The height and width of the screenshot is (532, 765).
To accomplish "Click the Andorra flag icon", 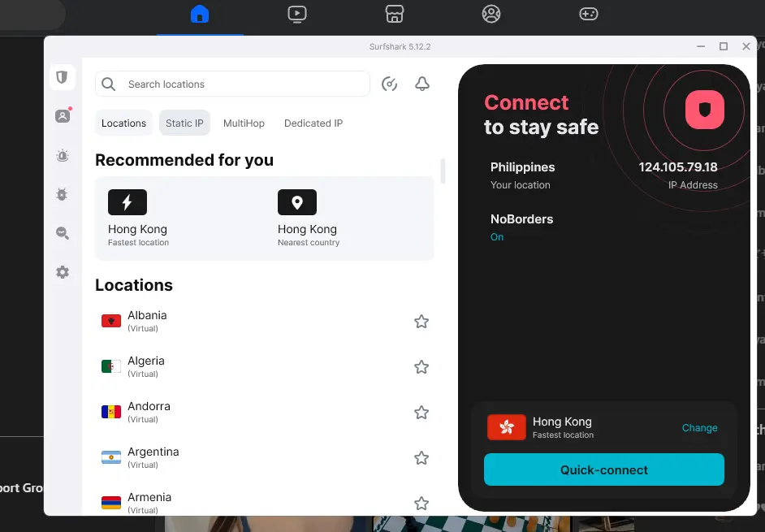I will pos(111,412).
